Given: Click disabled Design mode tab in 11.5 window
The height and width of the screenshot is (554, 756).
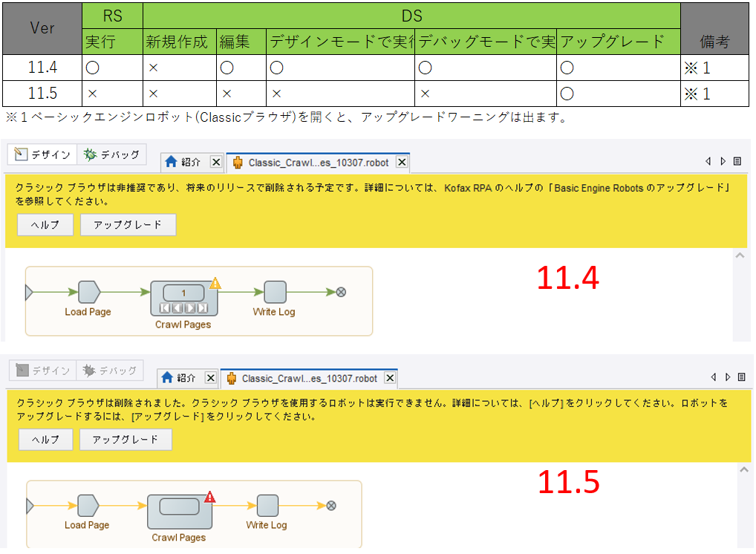Looking at the screenshot, I should pyautogui.click(x=42, y=371).
